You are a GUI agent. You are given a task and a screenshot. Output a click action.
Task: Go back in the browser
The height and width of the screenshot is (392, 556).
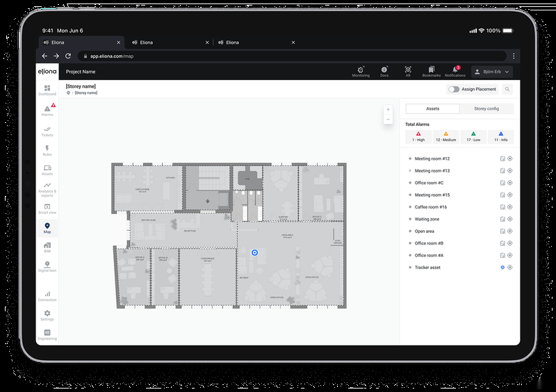tap(44, 56)
